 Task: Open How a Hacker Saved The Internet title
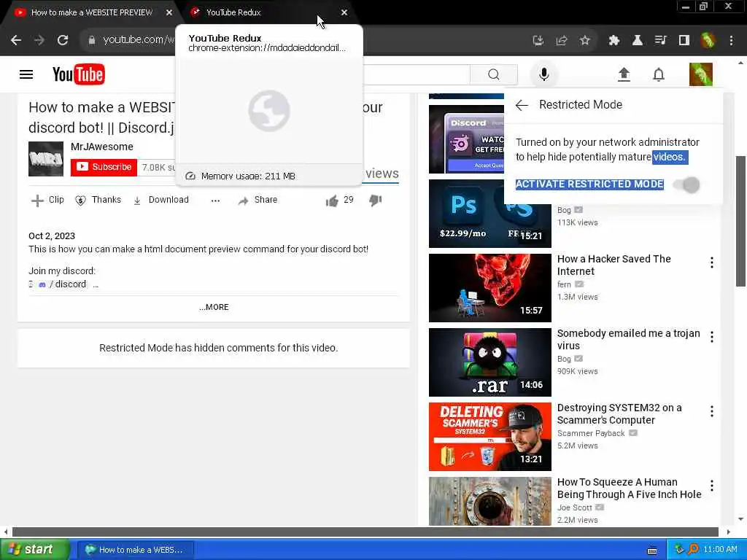tap(614, 265)
